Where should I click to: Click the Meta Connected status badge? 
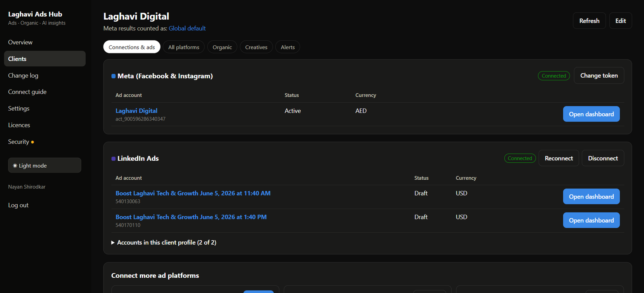tap(554, 76)
